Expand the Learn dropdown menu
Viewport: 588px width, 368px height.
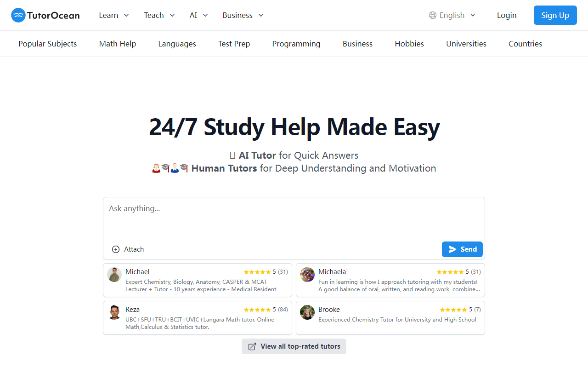(114, 15)
